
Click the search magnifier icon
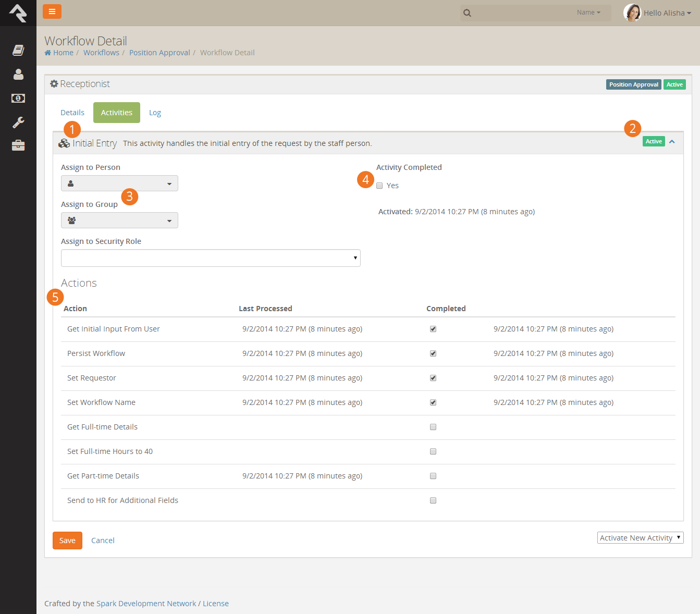(x=467, y=13)
